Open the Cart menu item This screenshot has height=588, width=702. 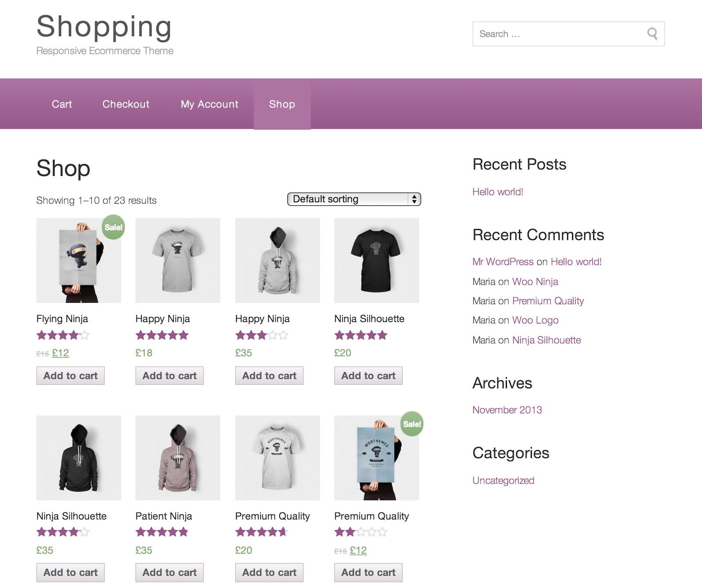click(62, 104)
